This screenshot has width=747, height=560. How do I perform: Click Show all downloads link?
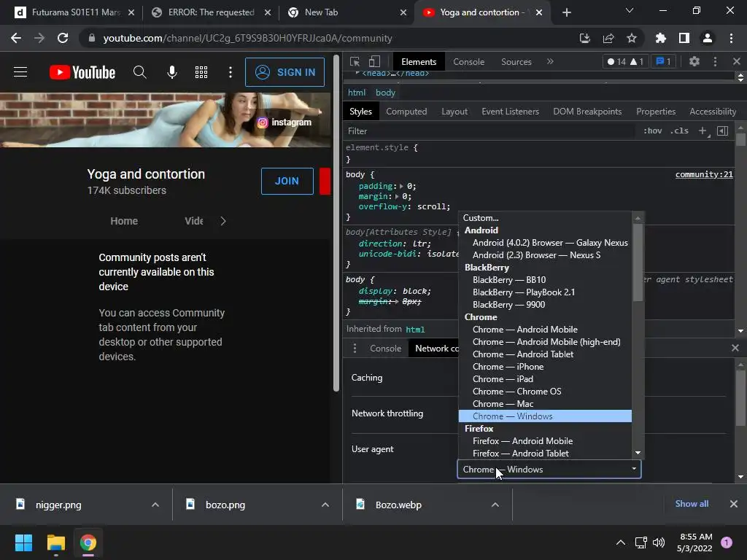point(692,504)
